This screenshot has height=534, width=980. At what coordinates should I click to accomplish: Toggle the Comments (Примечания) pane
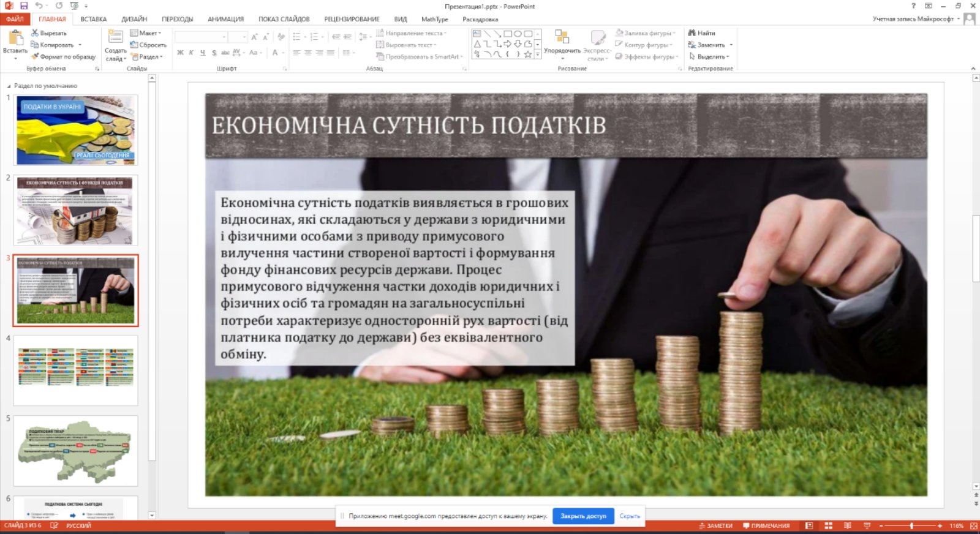click(766, 526)
